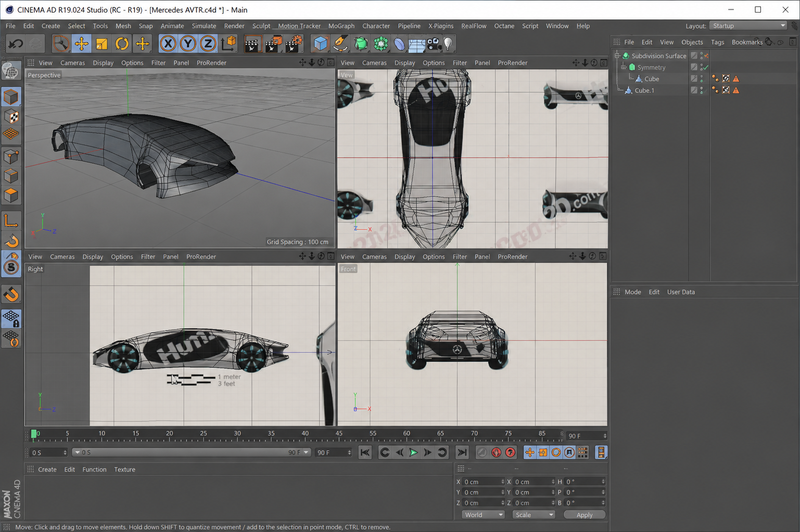Open Tags menu in Object Manager
This screenshot has height=532, width=800.
(x=717, y=42)
